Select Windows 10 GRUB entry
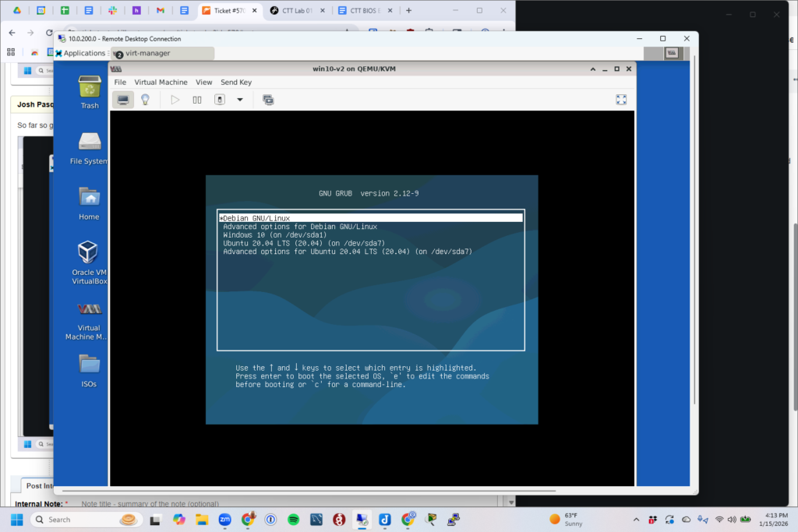The width and height of the screenshot is (798, 532). [274, 234]
